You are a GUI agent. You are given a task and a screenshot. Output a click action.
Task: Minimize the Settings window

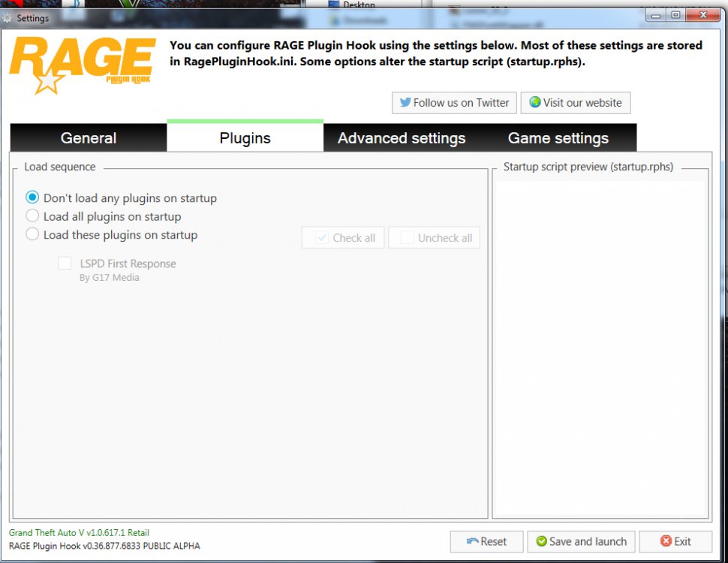click(655, 15)
